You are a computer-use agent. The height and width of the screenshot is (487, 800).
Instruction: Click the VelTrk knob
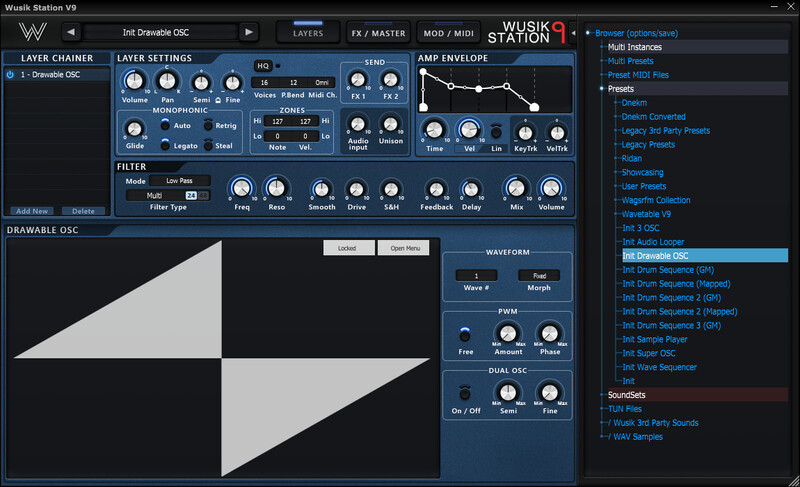pos(557,133)
